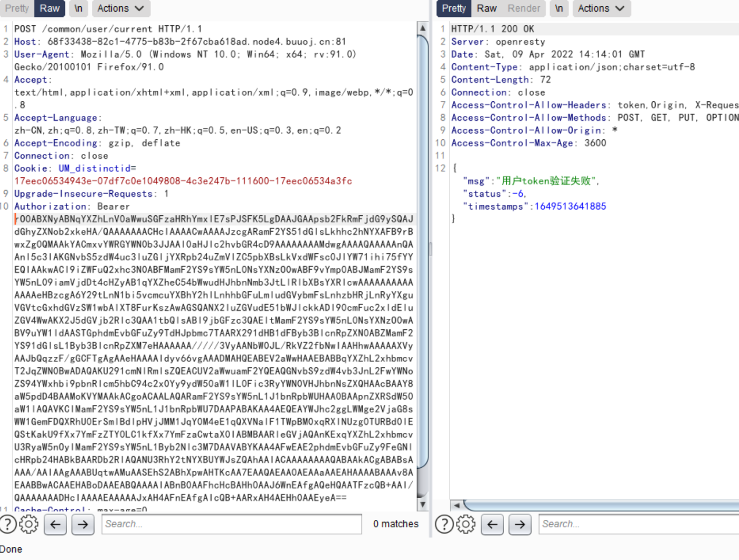Click request vertical scrollbar down arrow
Viewport: 739px width, 560px height.
pos(422,505)
